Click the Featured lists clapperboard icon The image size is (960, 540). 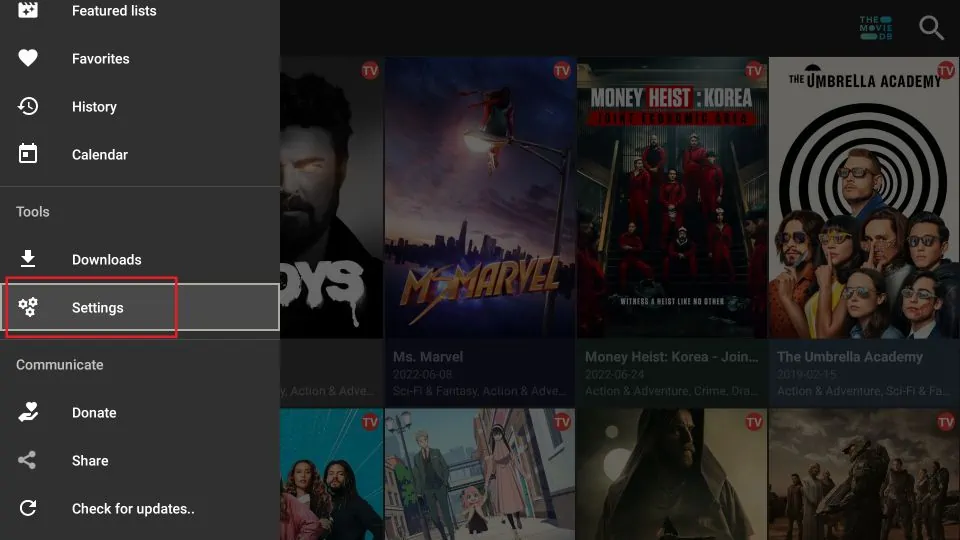pyautogui.click(x=28, y=10)
